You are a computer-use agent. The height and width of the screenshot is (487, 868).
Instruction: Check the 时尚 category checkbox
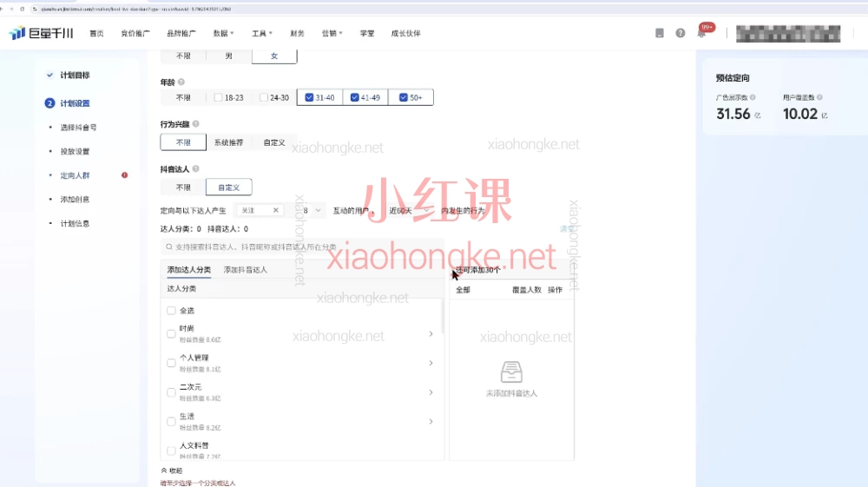(171, 333)
